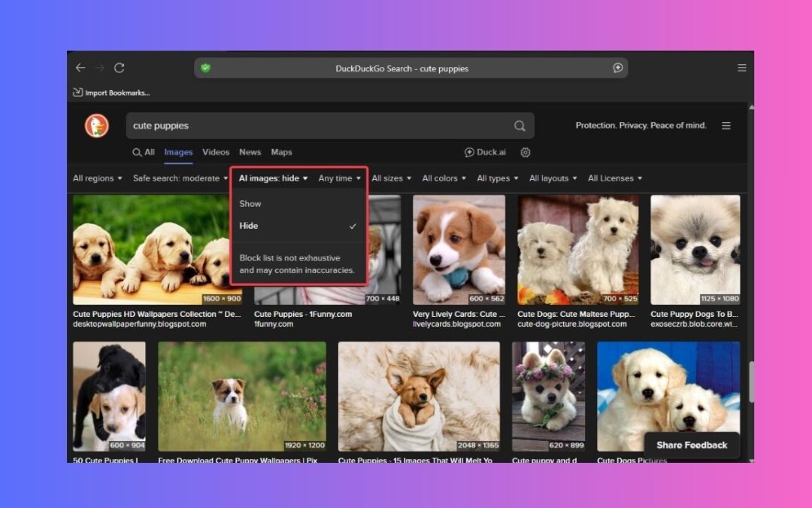Image resolution: width=812 pixels, height=508 pixels.
Task: Switch to the Videos tab
Action: tap(216, 152)
